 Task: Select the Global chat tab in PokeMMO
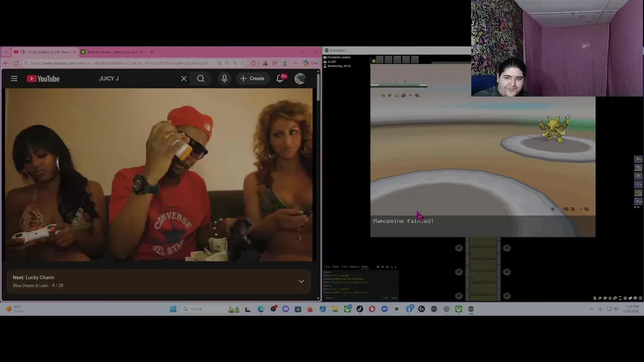click(336, 267)
